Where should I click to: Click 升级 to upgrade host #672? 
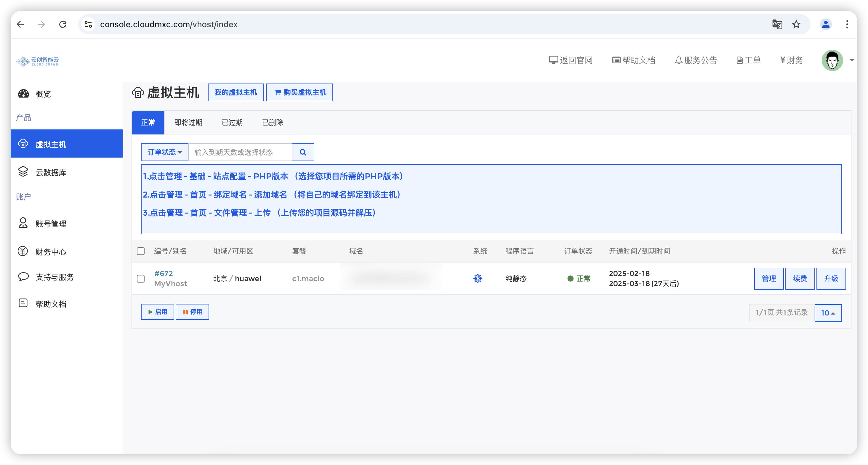(x=831, y=279)
